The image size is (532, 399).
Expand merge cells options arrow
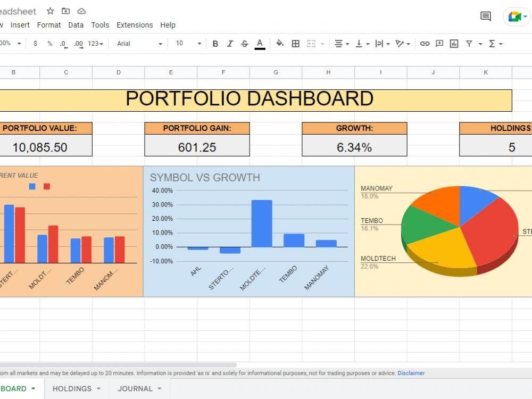pyautogui.click(x=322, y=44)
